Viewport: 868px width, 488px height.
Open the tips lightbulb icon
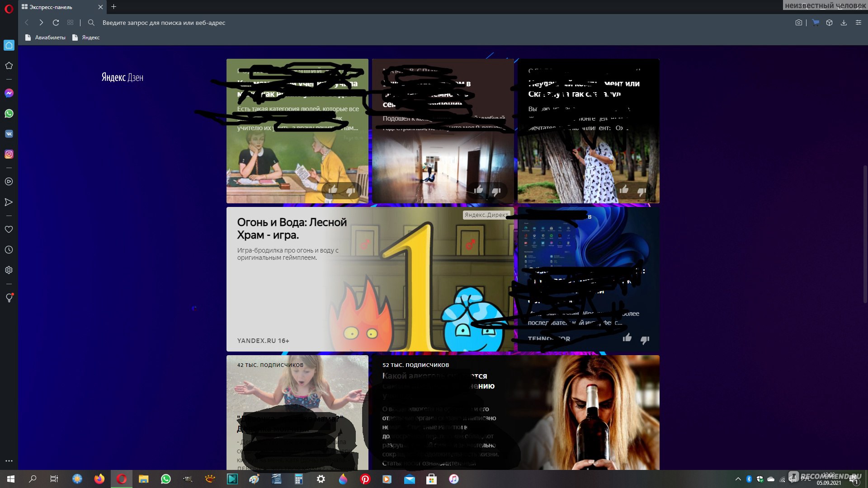pos(9,298)
